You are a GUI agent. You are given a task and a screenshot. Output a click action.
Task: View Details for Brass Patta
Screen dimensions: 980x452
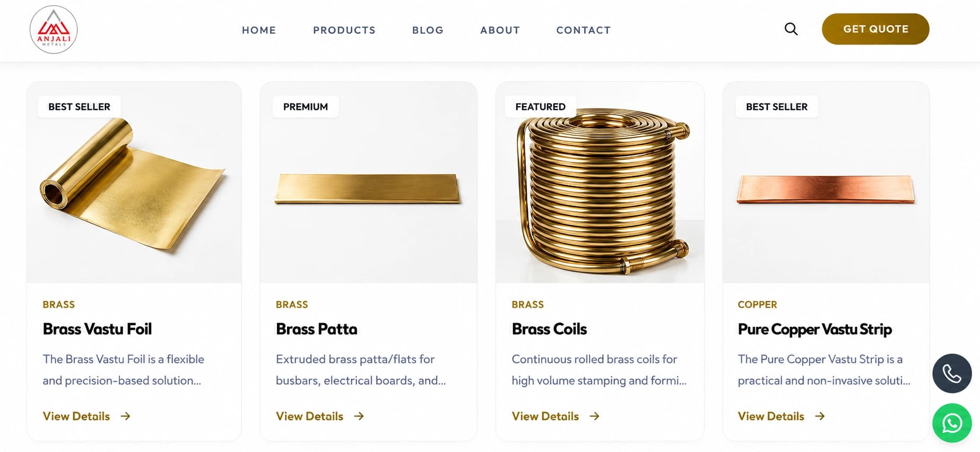(x=309, y=416)
